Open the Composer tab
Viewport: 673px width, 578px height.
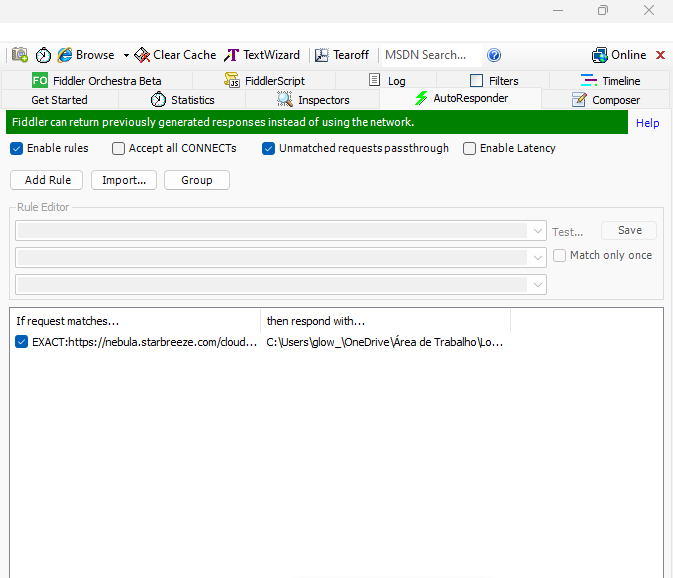pos(606,100)
